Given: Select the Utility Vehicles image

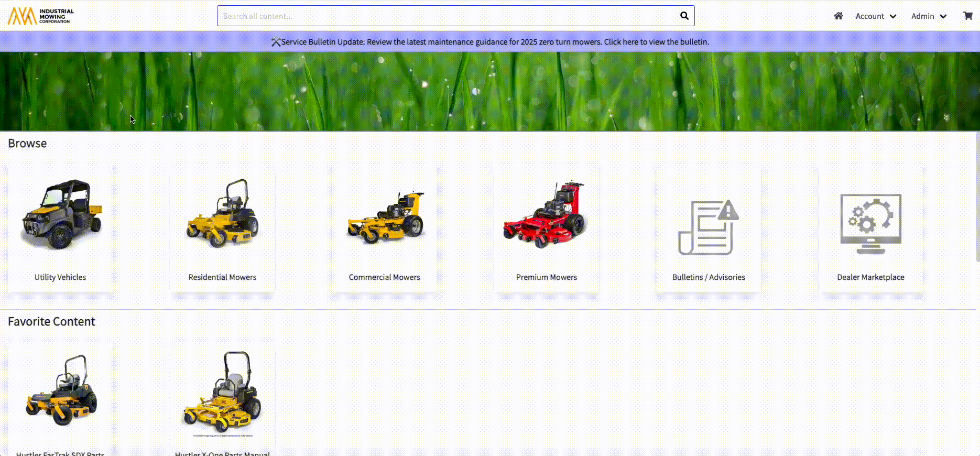Looking at the screenshot, I should point(60,215).
